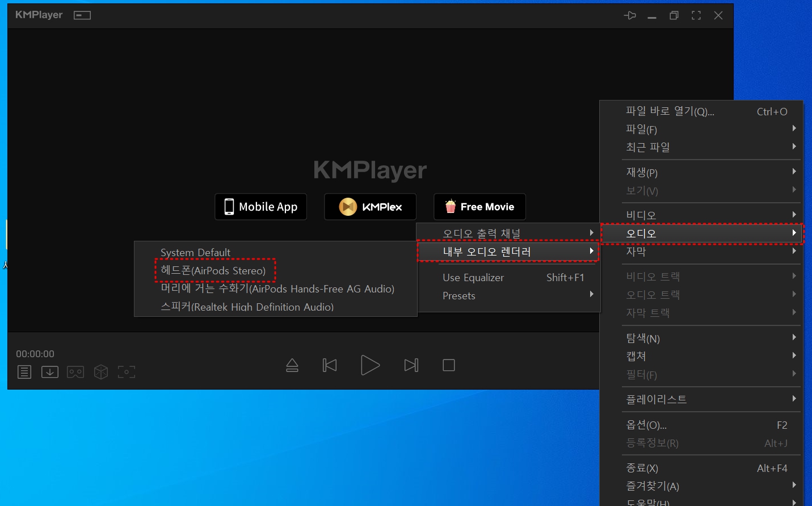Screen dimensions: 812x506
Task: Click the screen capture focus icon
Action: coord(127,372)
